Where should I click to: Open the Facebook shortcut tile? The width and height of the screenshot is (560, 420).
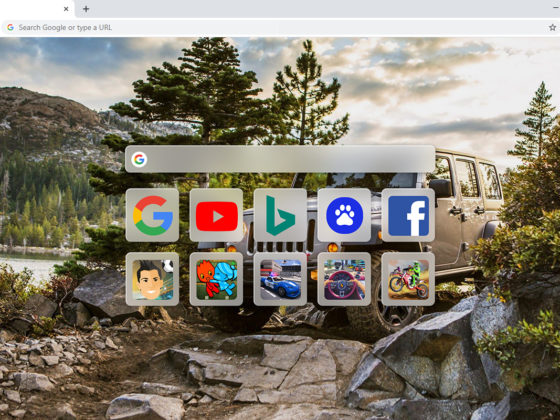click(408, 215)
